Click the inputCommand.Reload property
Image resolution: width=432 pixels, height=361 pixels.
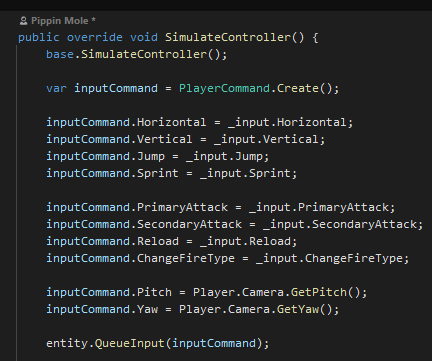(112, 241)
